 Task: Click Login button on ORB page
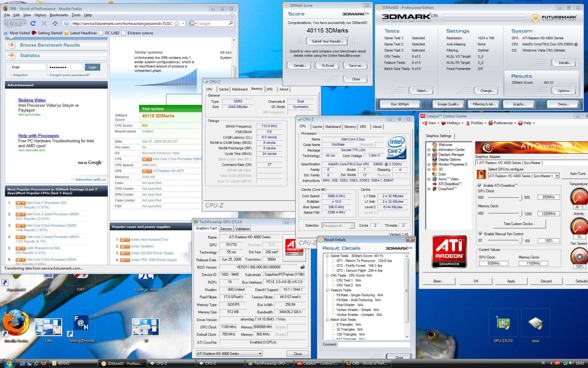point(92,67)
